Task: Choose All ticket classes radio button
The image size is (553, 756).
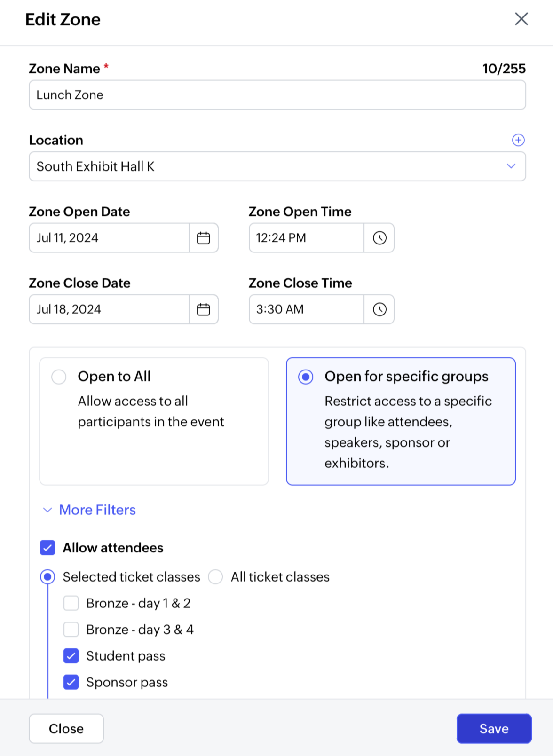Action: (215, 577)
